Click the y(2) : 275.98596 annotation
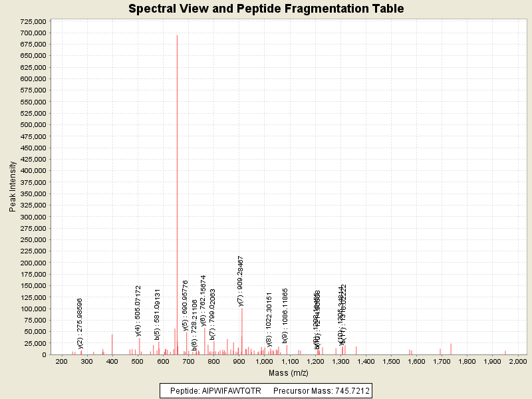532x399 pixels. [80, 323]
